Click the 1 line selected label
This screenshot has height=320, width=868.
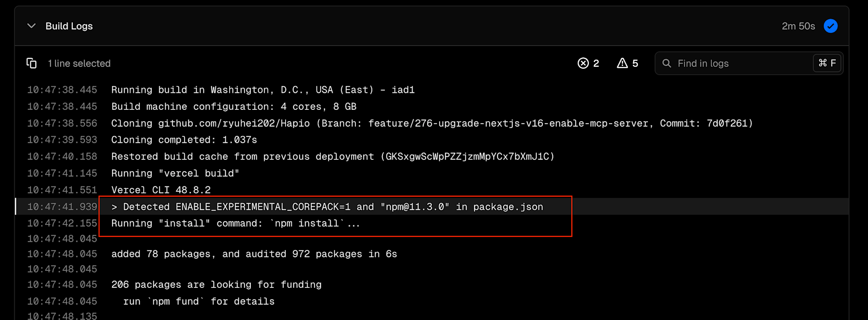pyautogui.click(x=79, y=63)
